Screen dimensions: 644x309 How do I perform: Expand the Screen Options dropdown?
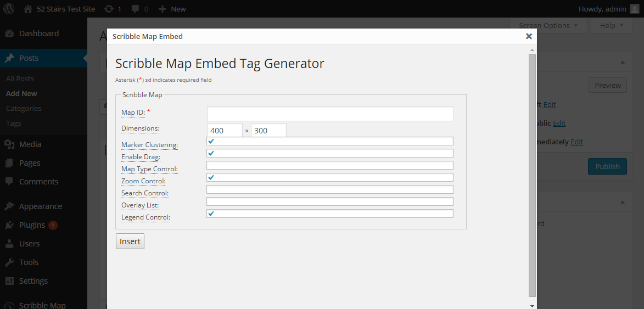coord(548,25)
